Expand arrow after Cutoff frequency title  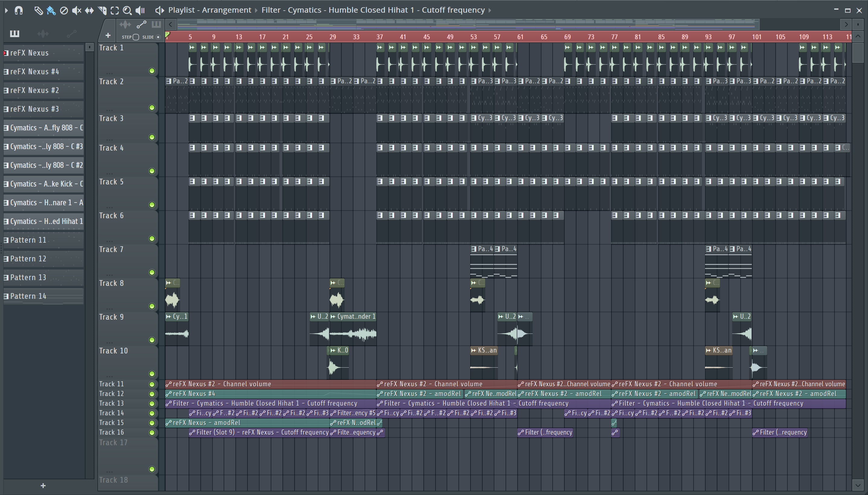(x=490, y=10)
